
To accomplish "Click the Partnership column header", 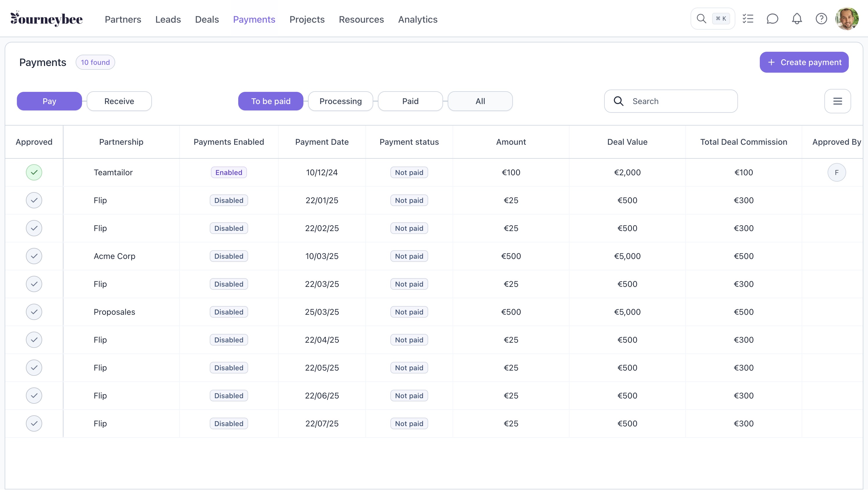I will click(121, 142).
